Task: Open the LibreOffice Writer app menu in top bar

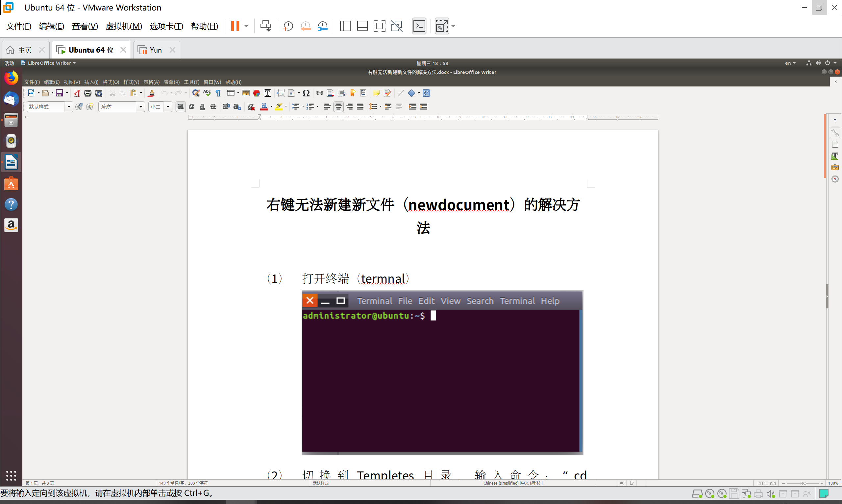Action: tap(49, 63)
